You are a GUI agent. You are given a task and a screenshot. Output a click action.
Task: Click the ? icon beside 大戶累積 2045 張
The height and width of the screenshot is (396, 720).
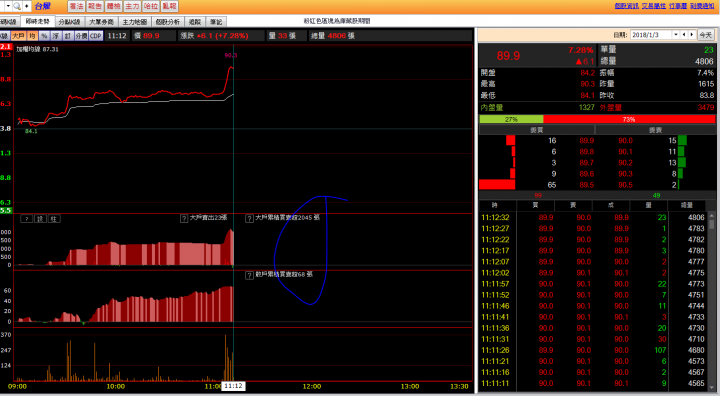[x=249, y=219]
